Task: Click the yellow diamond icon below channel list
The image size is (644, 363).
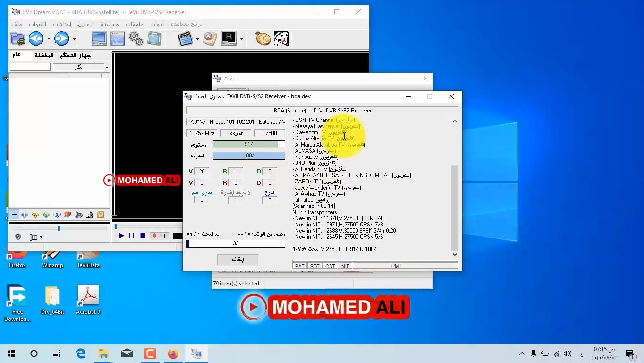Action: (35, 215)
